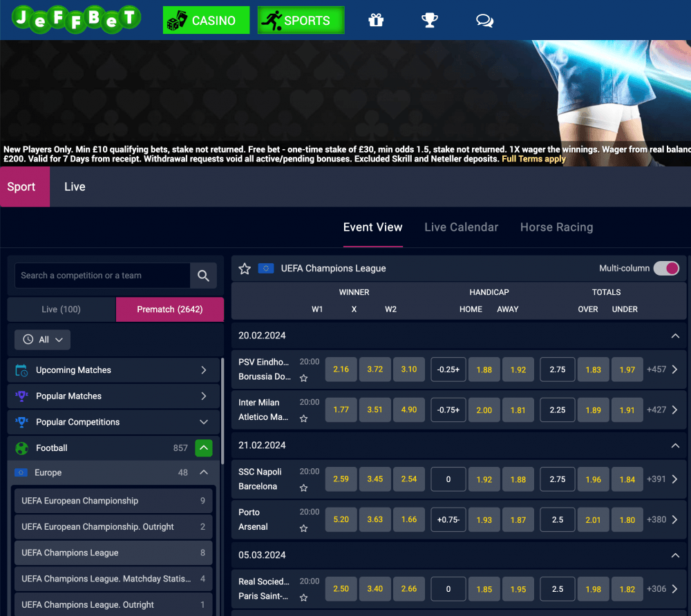691x616 pixels.
Task: Click the EU flag beside UEFA Champions League
Action: click(266, 268)
